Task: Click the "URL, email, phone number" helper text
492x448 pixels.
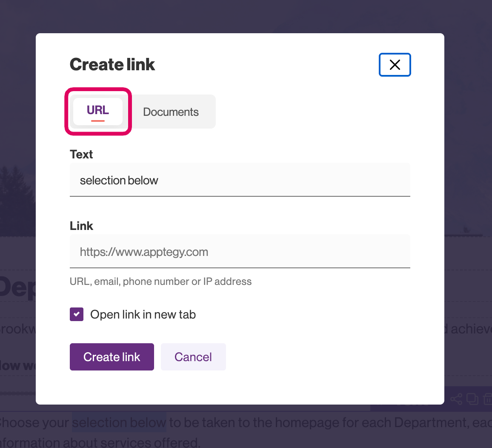Action: point(160,281)
